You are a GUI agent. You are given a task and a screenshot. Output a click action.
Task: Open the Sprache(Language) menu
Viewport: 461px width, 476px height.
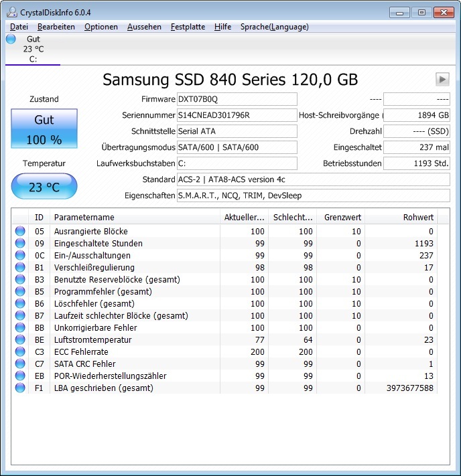click(275, 27)
